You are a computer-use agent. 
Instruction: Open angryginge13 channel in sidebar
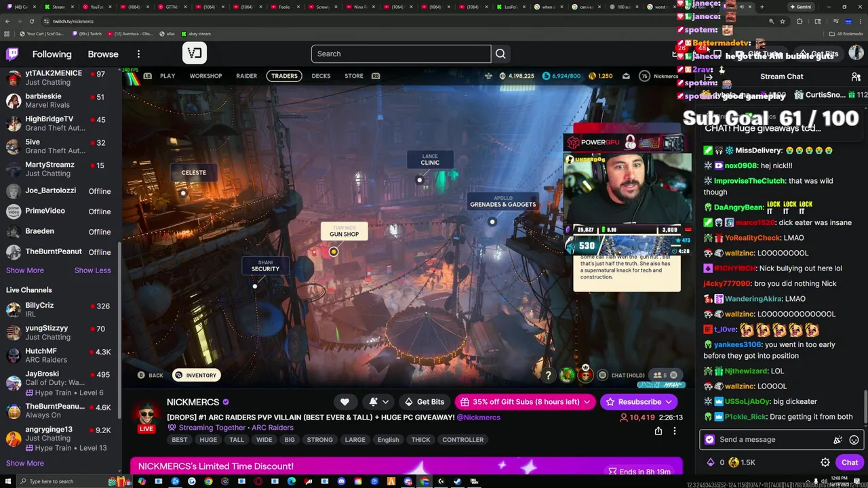pos(60,438)
